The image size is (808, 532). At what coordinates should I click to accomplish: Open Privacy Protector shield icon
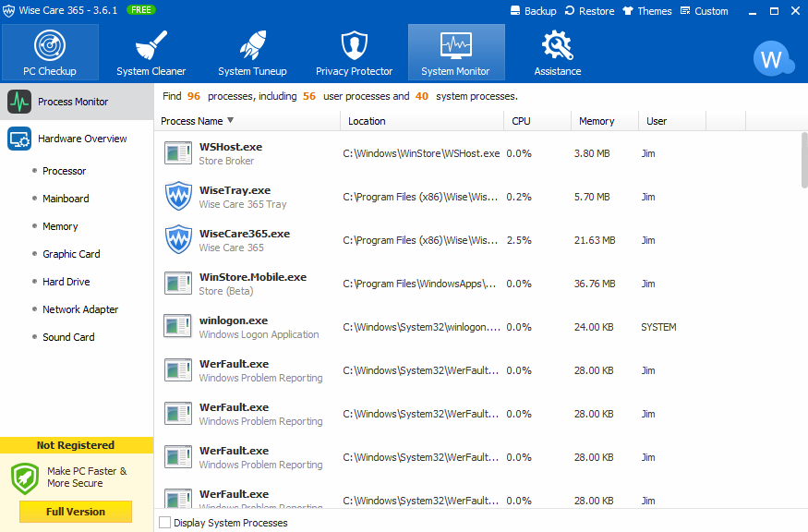click(354, 45)
